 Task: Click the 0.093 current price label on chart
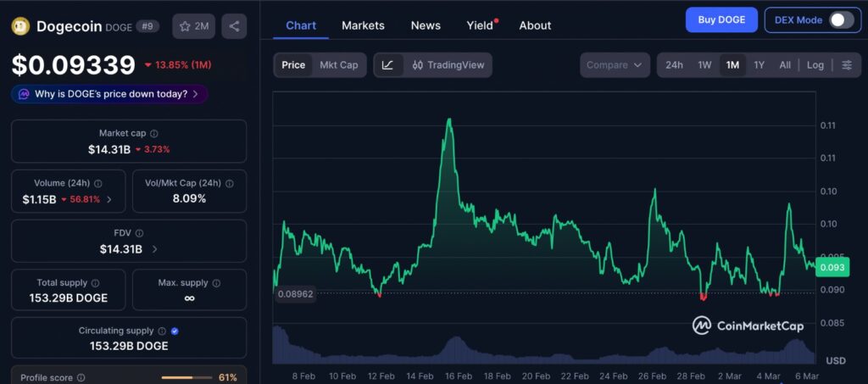pyautogui.click(x=832, y=268)
